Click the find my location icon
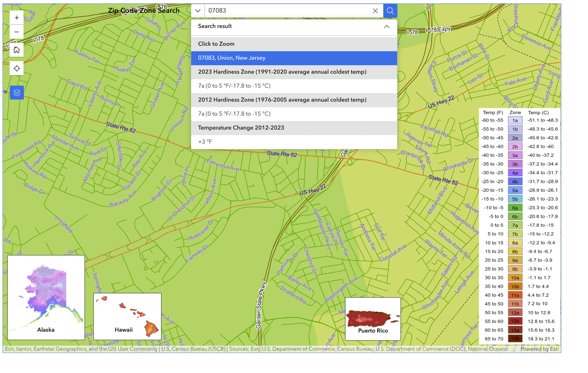This screenshot has height=373, width=588. click(x=17, y=68)
